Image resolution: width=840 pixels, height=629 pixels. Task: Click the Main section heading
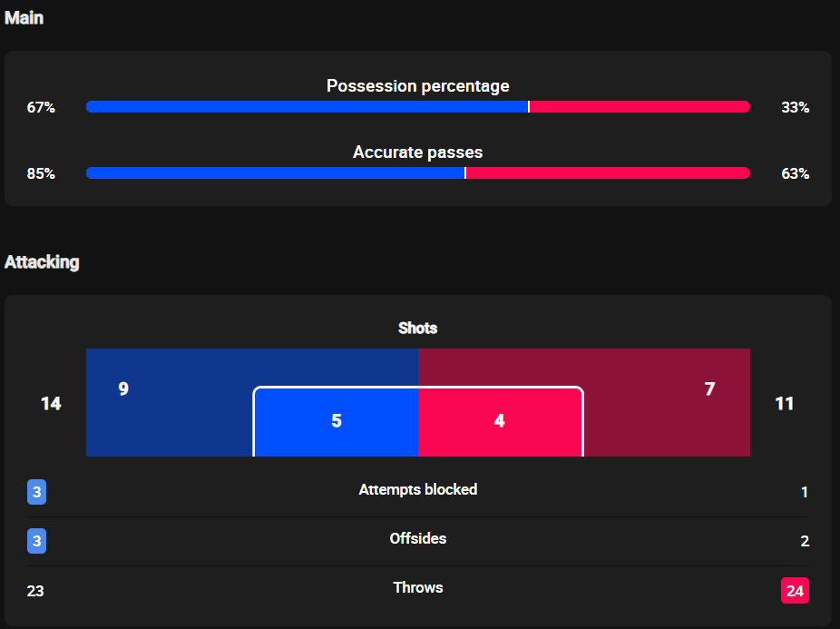click(x=24, y=18)
